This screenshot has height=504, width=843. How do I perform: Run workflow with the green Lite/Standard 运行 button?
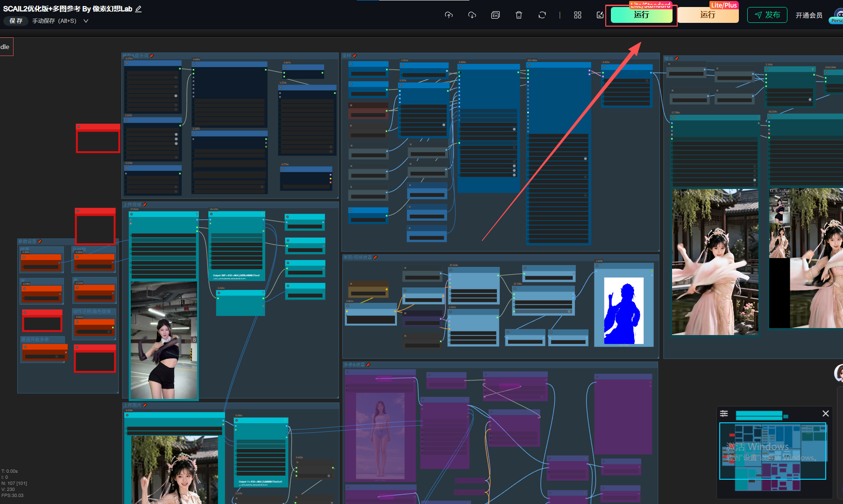[x=641, y=15]
